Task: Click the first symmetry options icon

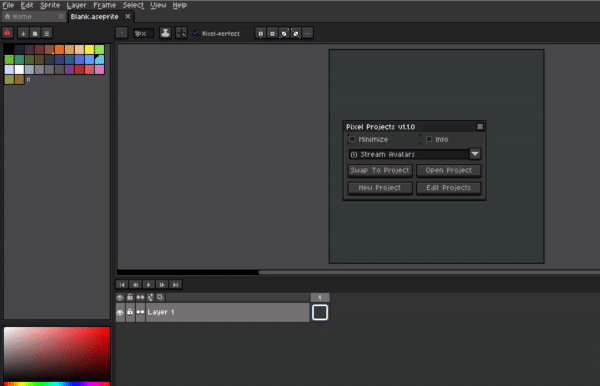Action: tap(261, 33)
